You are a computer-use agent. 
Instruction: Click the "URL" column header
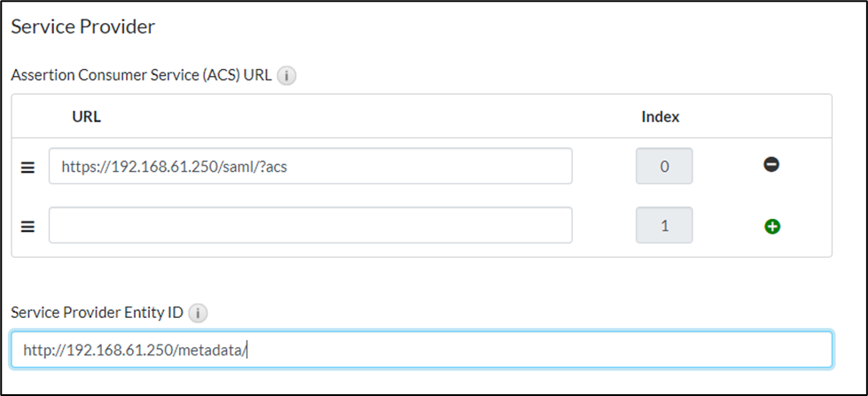coord(86,117)
